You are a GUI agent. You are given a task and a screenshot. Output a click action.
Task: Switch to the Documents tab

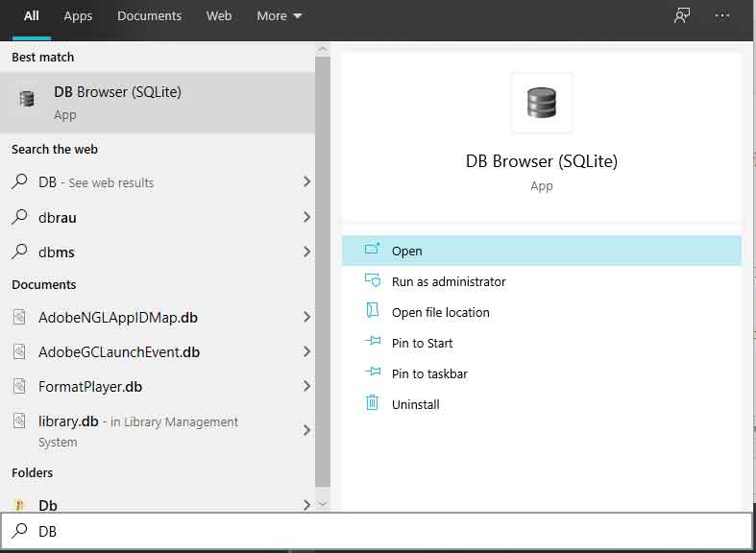pyautogui.click(x=150, y=16)
